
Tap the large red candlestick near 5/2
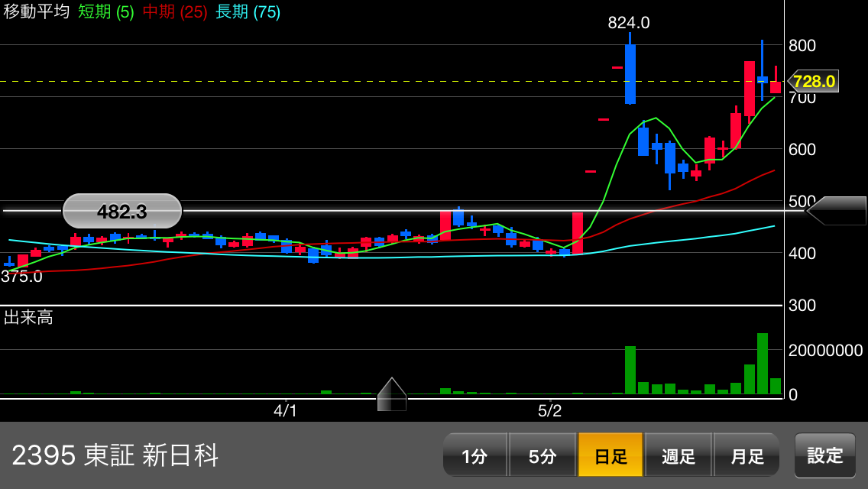click(x=578, y=232)
